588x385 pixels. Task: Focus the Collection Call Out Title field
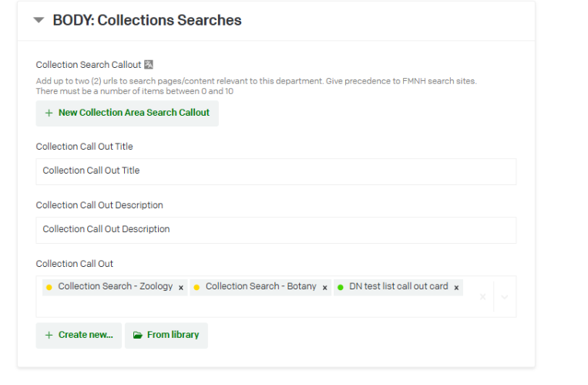point(276,171)
